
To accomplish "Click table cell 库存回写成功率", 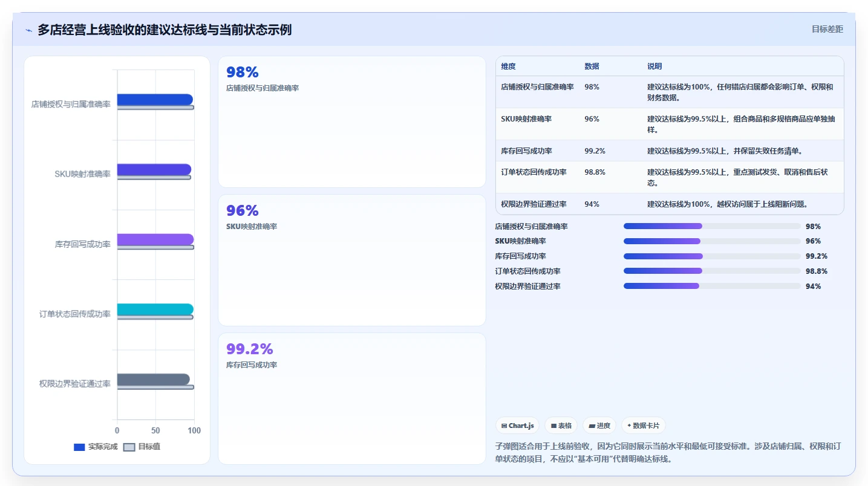I will tap(526, 151).
